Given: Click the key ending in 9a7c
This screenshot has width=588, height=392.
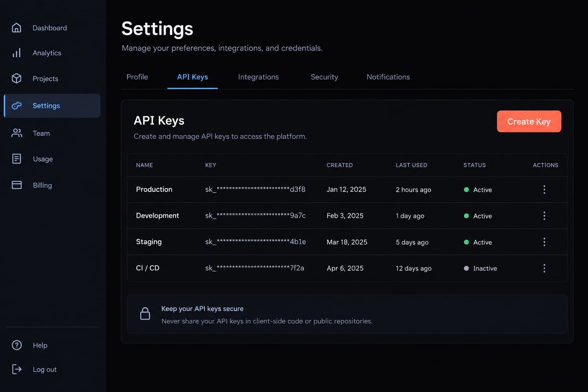Looking at the screenshot, I should [255, 216].
